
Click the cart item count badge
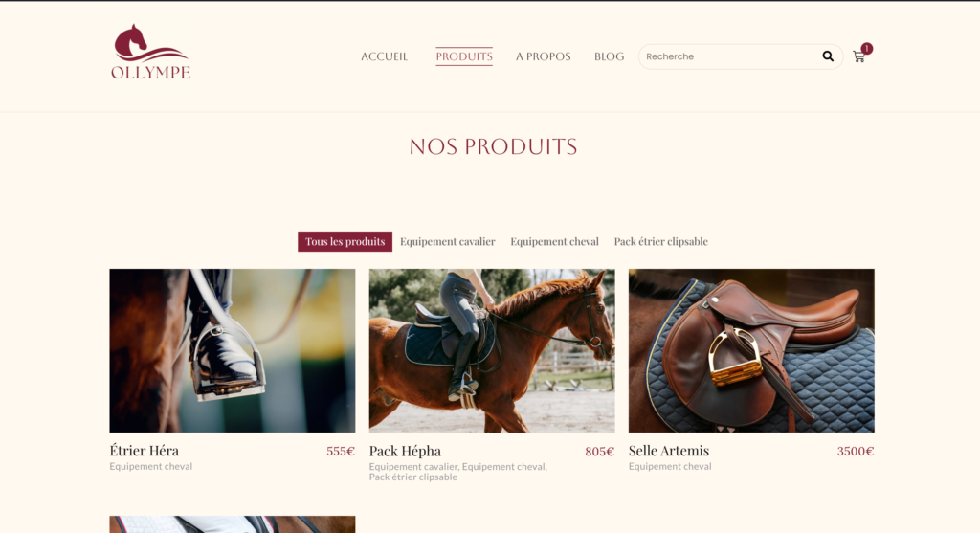(867, 48)
